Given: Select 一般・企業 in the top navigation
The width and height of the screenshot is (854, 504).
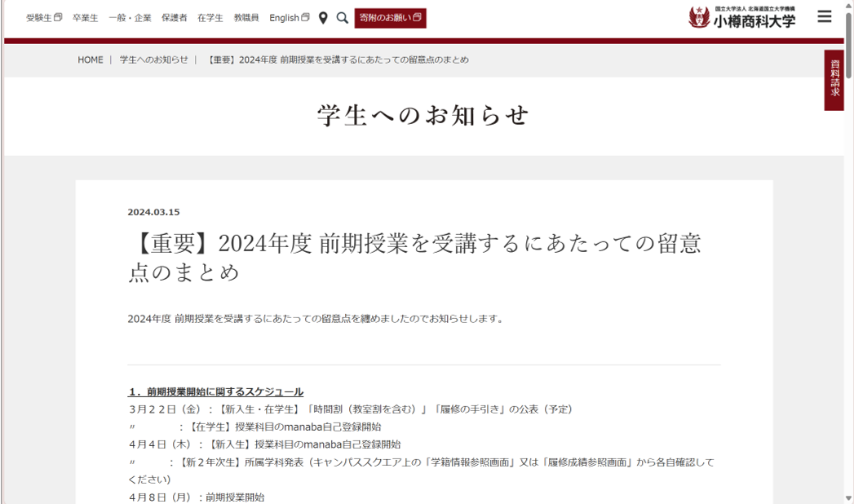Looking at the screenshot, I should click(130, 18).
